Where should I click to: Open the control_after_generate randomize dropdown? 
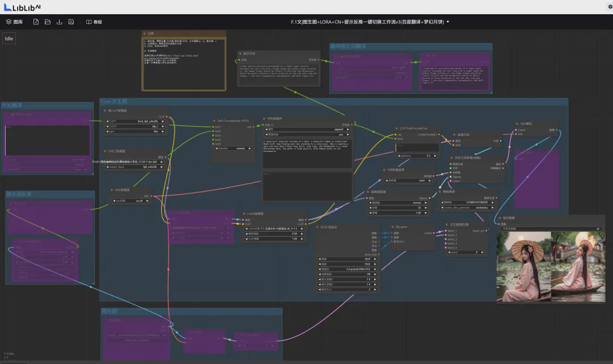(x=469, y=208)
